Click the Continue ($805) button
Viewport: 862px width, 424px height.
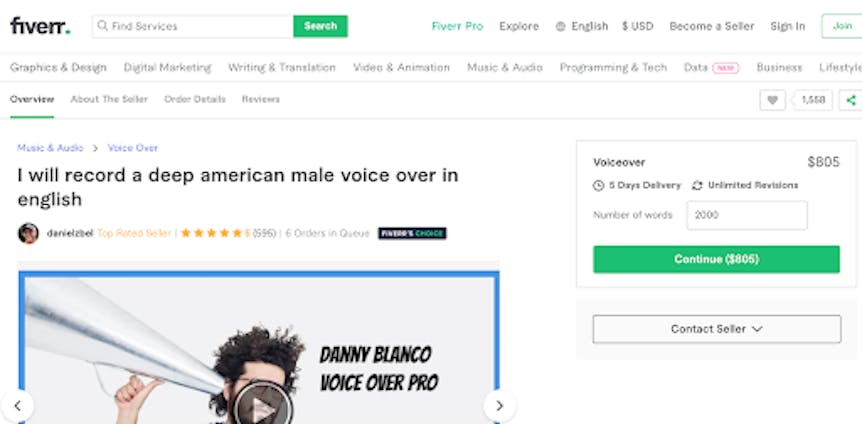click(x=716, y=259)
